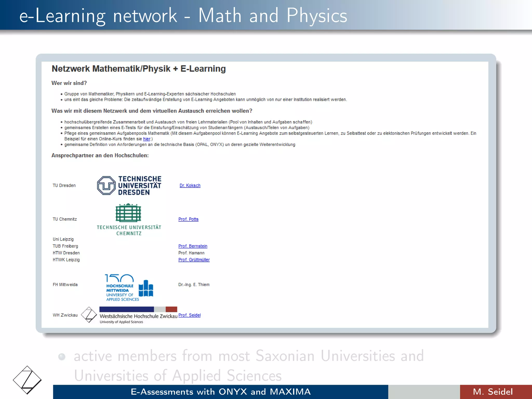532x399 pixels.
Task: Click the 'Ansprechpartner an den Hochschulen' heading
Action: click(100, 155)
